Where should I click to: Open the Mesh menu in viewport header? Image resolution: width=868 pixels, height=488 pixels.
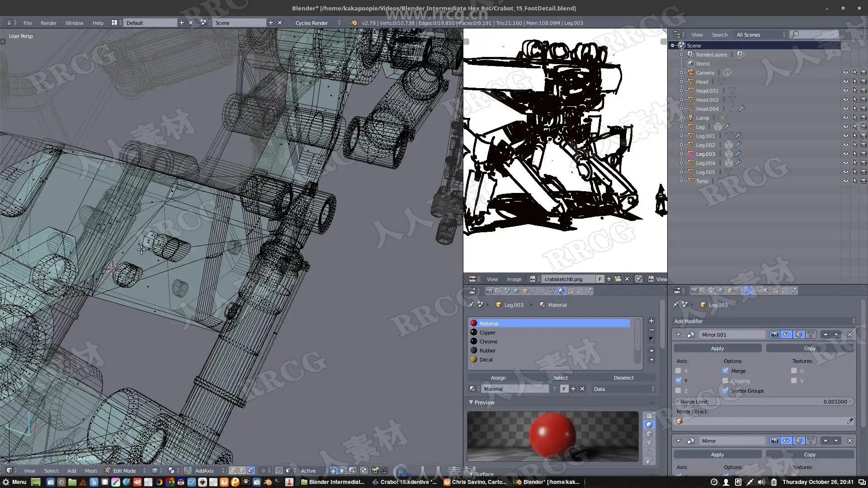click(91, 471)
